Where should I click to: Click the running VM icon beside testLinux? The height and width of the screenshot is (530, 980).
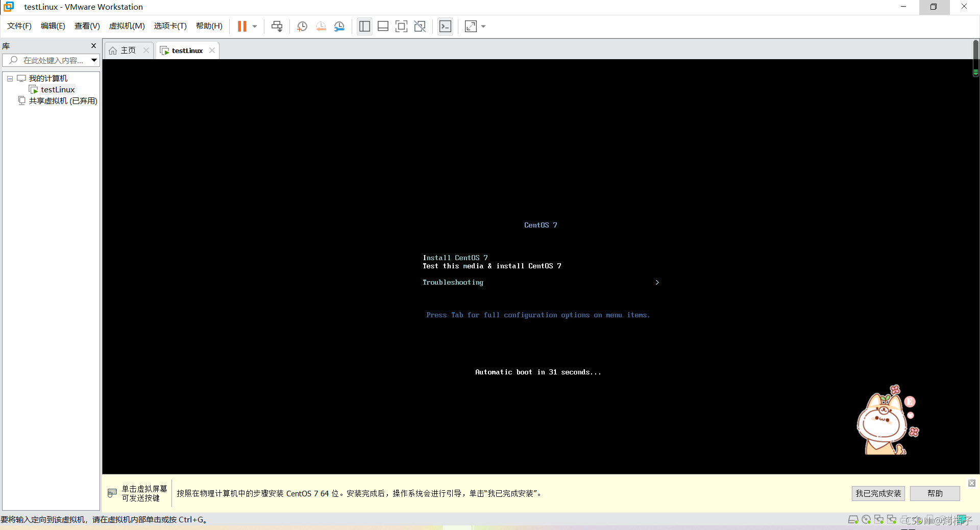34,90
